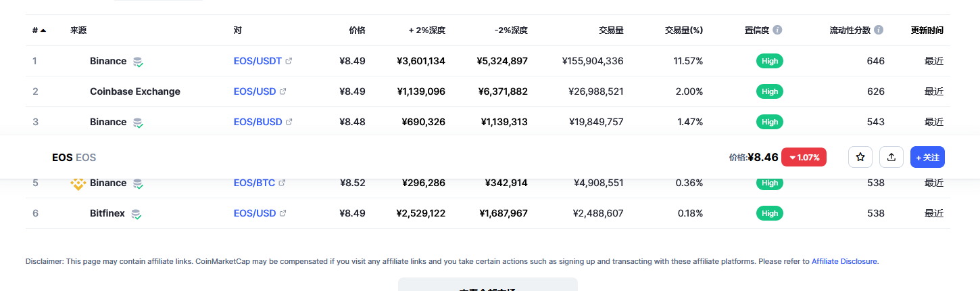Click the Bitfinex exchange name

107,213
